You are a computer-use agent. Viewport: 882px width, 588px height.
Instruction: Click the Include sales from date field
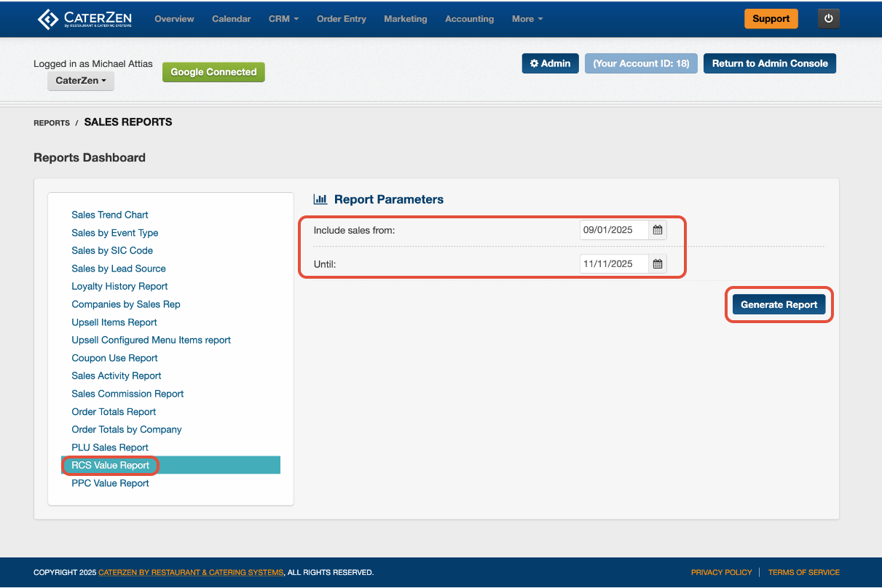[x=614, y=230]
